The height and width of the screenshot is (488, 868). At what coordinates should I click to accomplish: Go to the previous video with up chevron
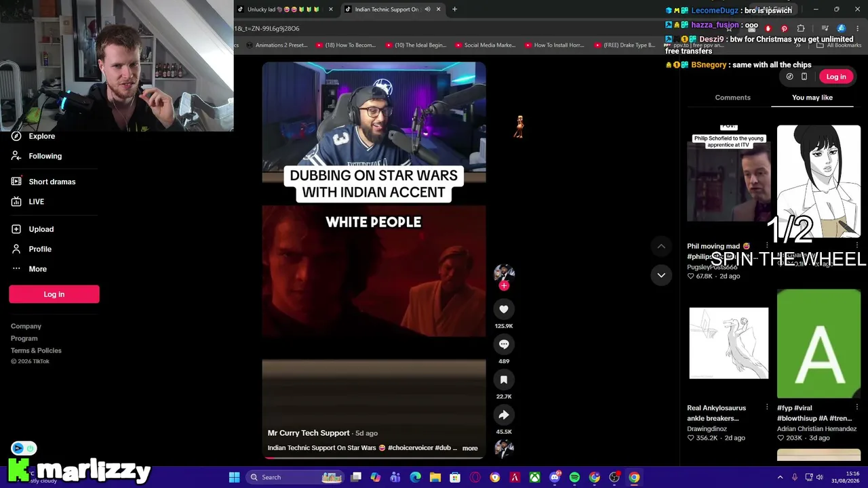pyautogui.click(x=661, y=246)
